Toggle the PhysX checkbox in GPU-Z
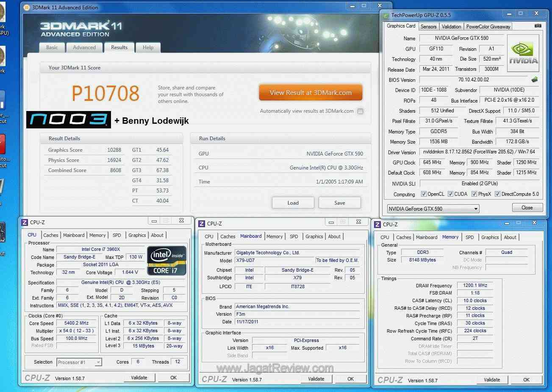This screenshot has height=392, width=552. (x=474, y=194)
